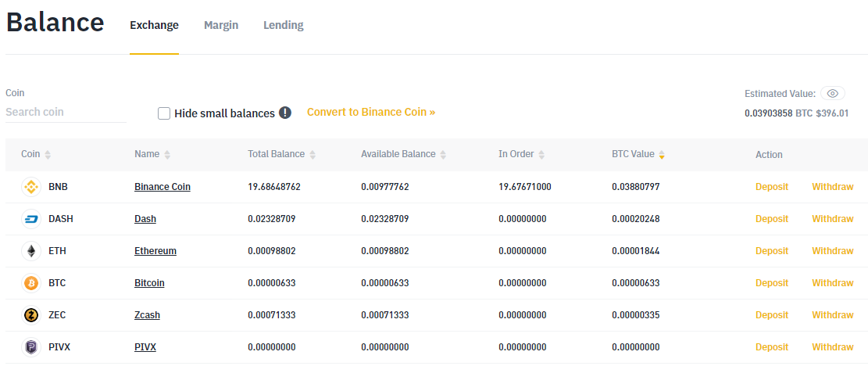Sort by Total Balance column arrows
868x366 pixels.
313,155
